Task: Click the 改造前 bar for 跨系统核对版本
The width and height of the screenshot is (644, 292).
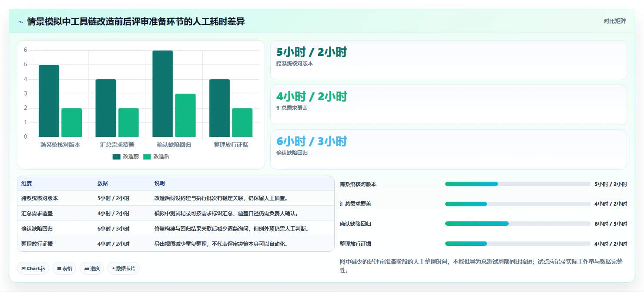Action: click(x=49, y=101)
